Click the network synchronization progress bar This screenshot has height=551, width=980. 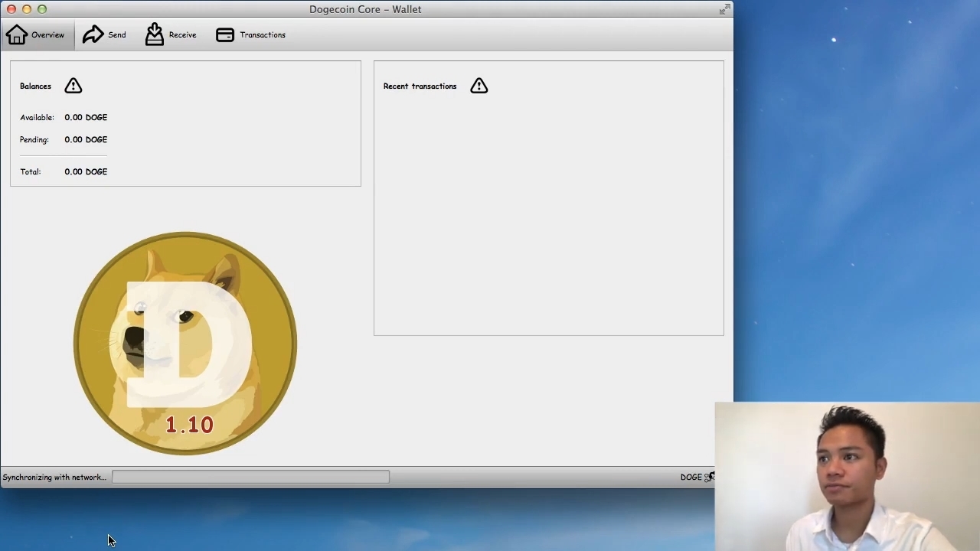250,477
